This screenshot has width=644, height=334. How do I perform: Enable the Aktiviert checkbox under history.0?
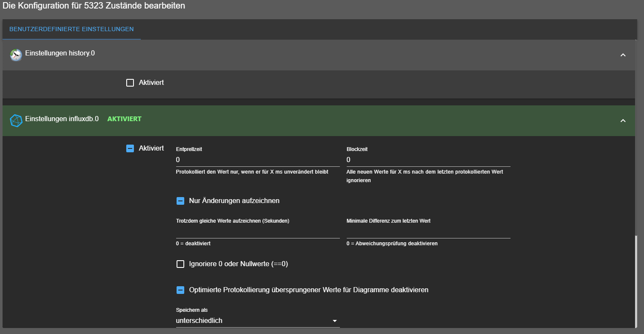[x=130, y=83]
